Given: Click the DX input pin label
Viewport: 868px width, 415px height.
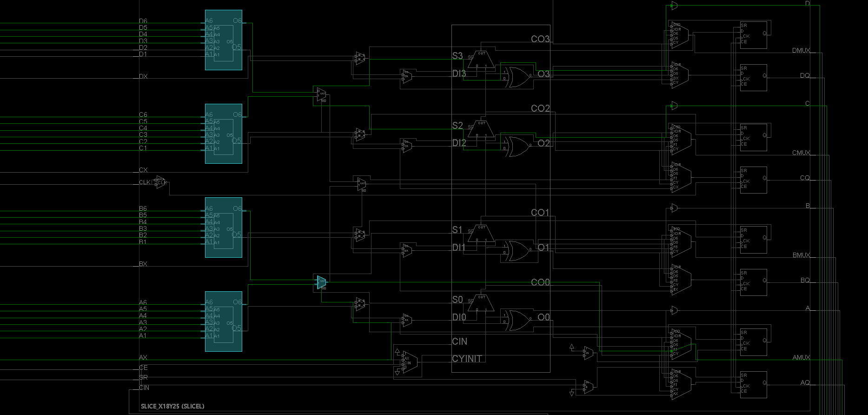Looking at the screenshot, I should pyautogui.click(x=143, y=76).
